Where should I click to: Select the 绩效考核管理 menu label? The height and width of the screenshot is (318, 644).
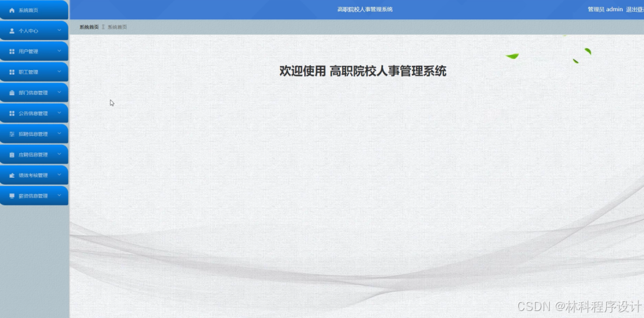[x=33, y=175]
